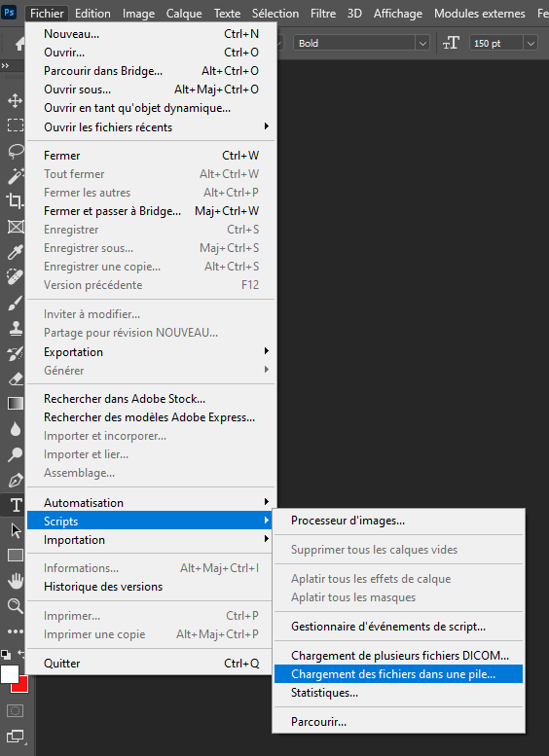Open the Edit Toolbar three-dots menu

15,631
